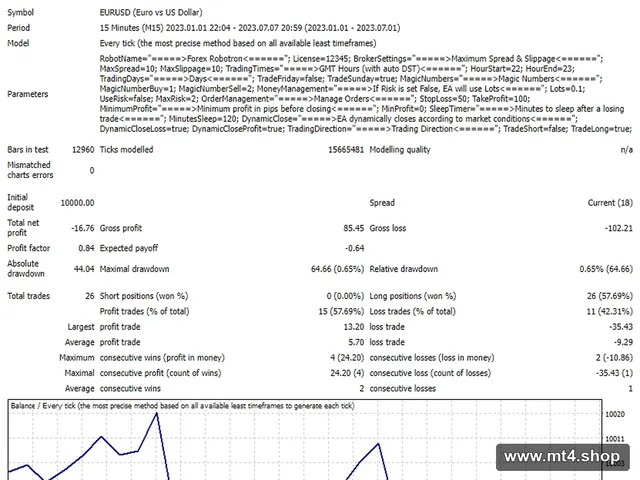Screen dimensions: 640x480
Task: Click the Profit factor value 0.84
Action: click(x=86, y=248)
